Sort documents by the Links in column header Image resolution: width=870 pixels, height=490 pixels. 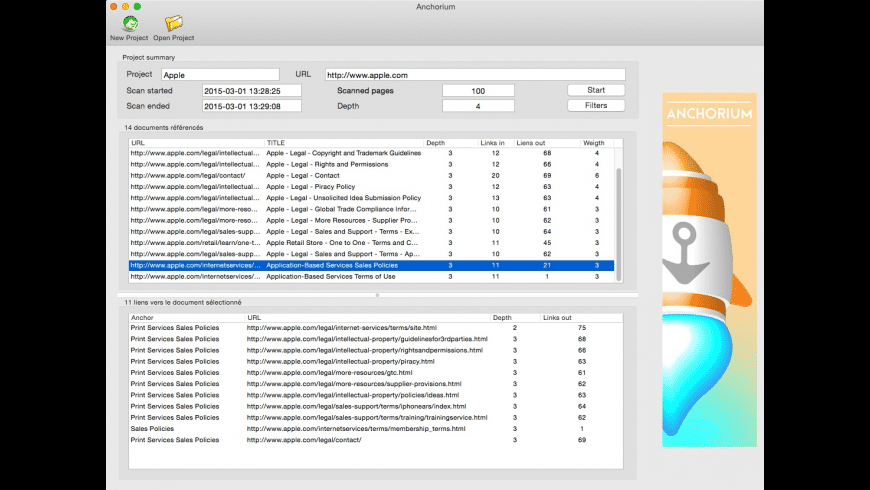point(495,143)
